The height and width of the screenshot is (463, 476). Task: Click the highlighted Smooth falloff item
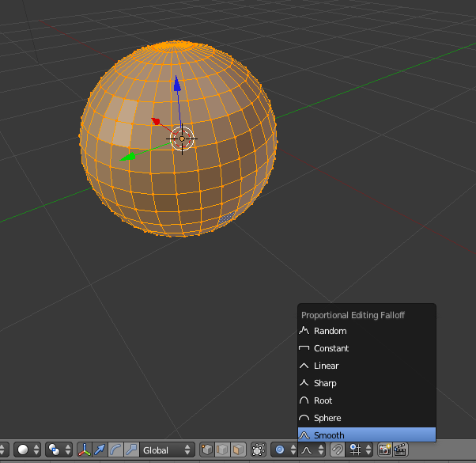[329, 435]
